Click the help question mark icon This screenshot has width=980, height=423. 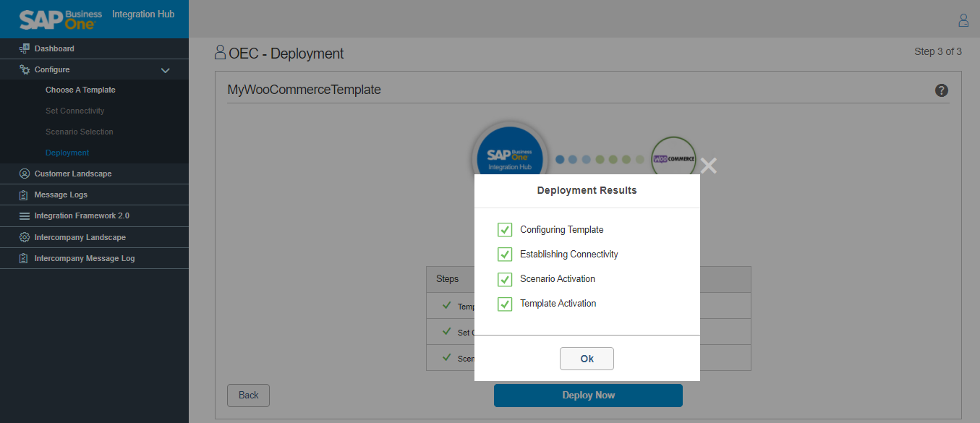(941, 90)
